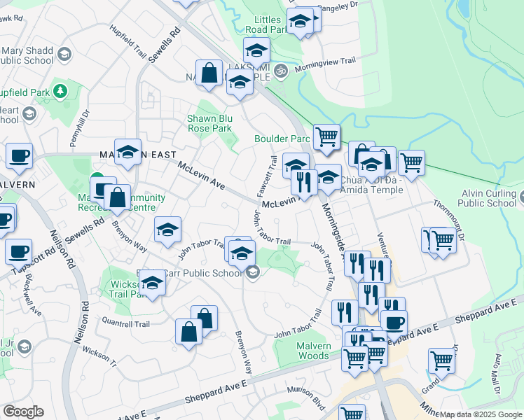Screen dimensions: 524x420
Task: Select the cart marker right of Amida Temple markers
Action: (x=412, y=164)
